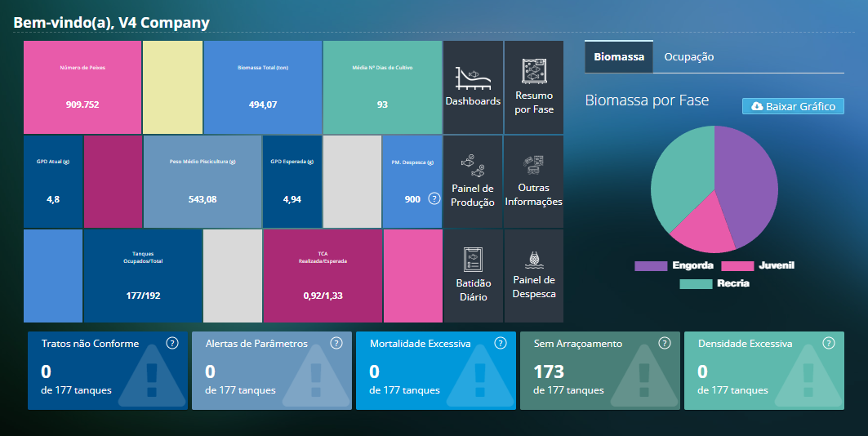
Task: Click the Engorda legend label
Action: click(x=692, y=265)
